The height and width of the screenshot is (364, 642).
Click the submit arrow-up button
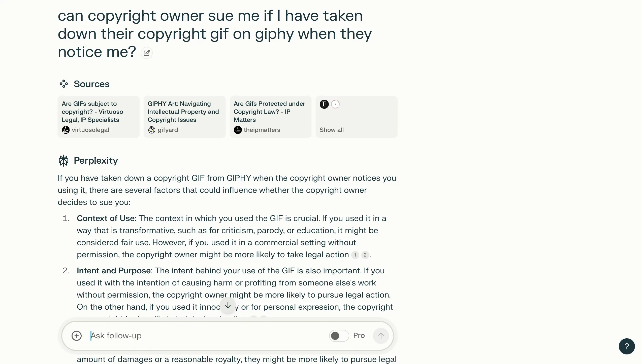[381, 336]
